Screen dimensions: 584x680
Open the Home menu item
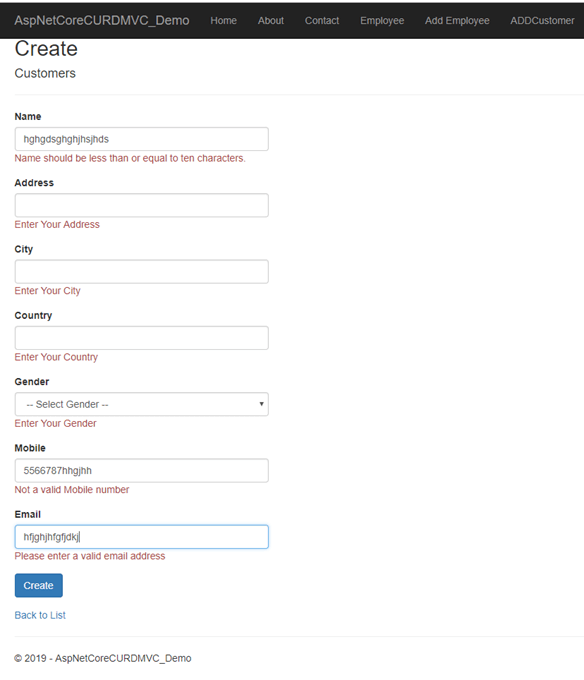pos(223,20)
